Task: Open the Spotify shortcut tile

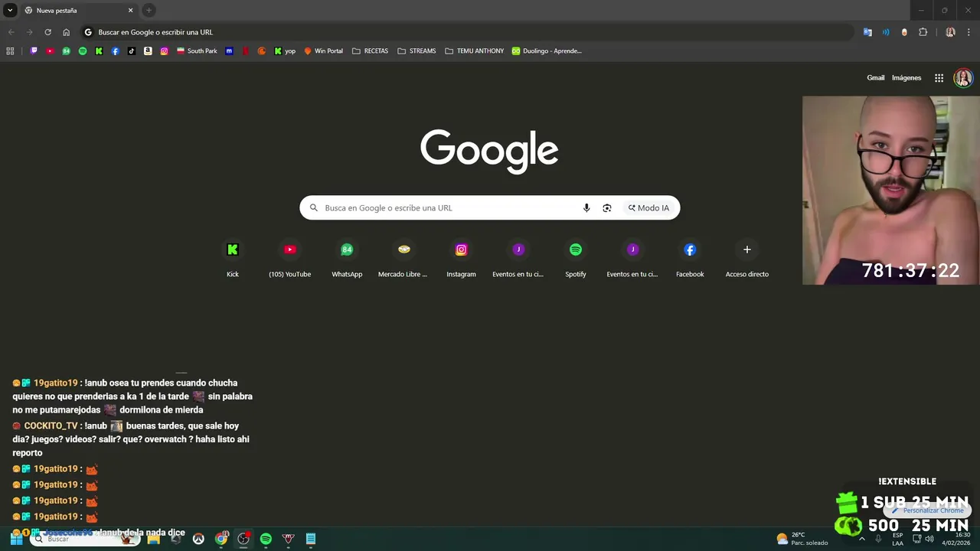Action: (576, 259)
